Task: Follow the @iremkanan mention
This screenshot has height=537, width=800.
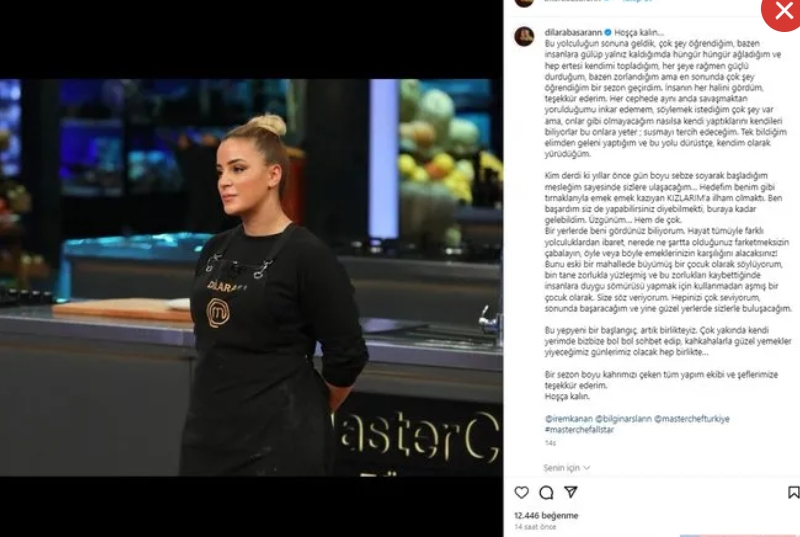Action: 568,419
